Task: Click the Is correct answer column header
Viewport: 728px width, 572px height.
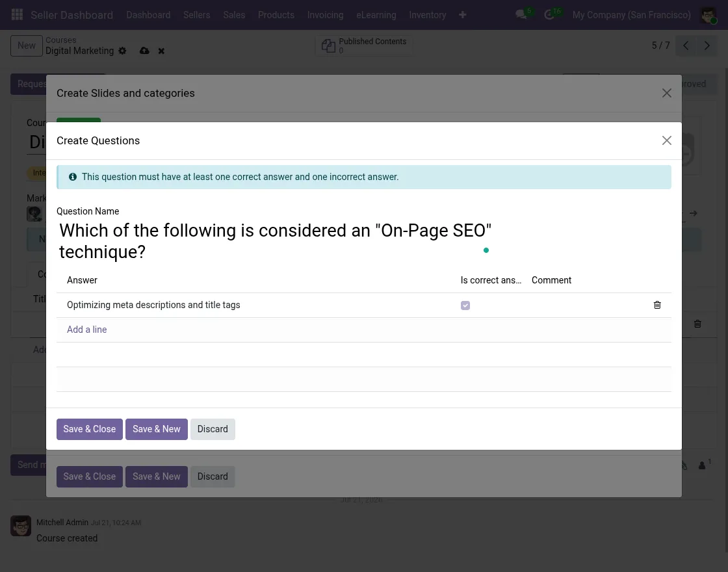Action: pos(491,280)
